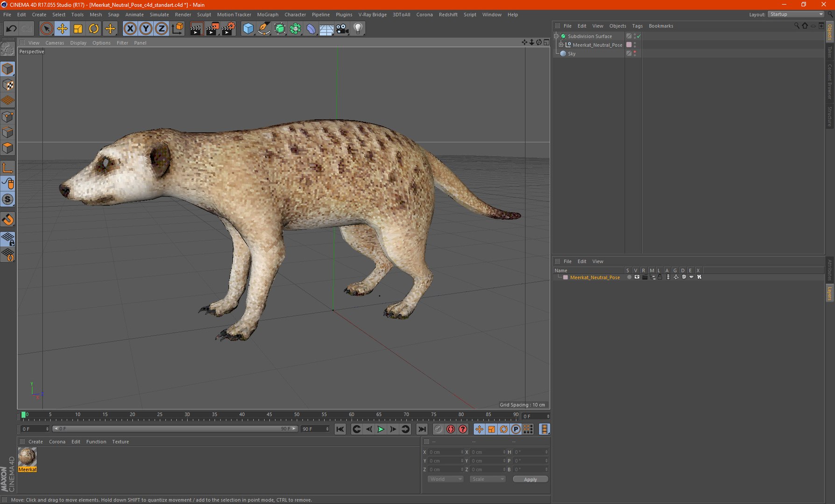Click the timeline frame 45 marker

[x=269, y=415]
